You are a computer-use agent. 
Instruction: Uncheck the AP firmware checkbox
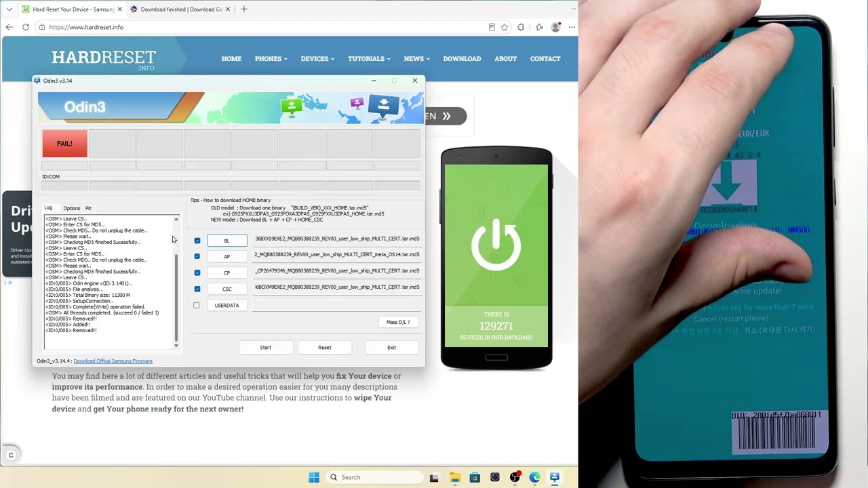(197, 257)
